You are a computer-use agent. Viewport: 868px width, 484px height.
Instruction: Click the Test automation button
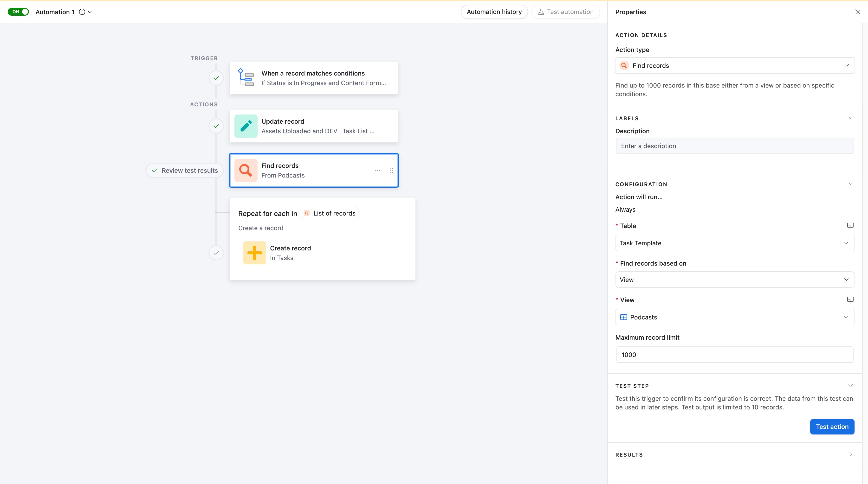(565, 12)
